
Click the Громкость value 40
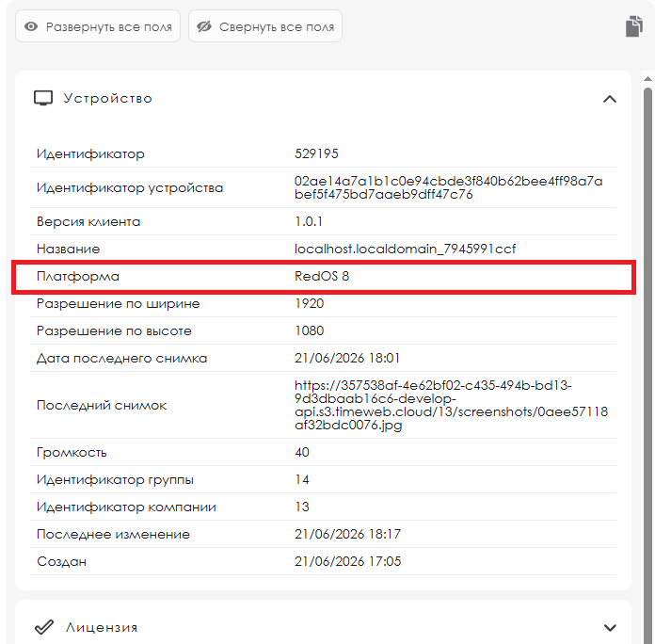[x=301, y=452]
